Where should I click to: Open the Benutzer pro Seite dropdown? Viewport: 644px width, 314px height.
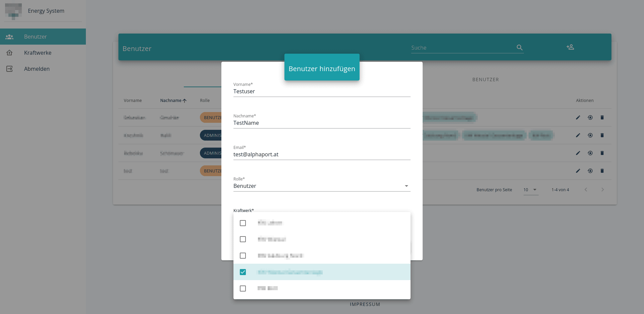coord(531,190)
